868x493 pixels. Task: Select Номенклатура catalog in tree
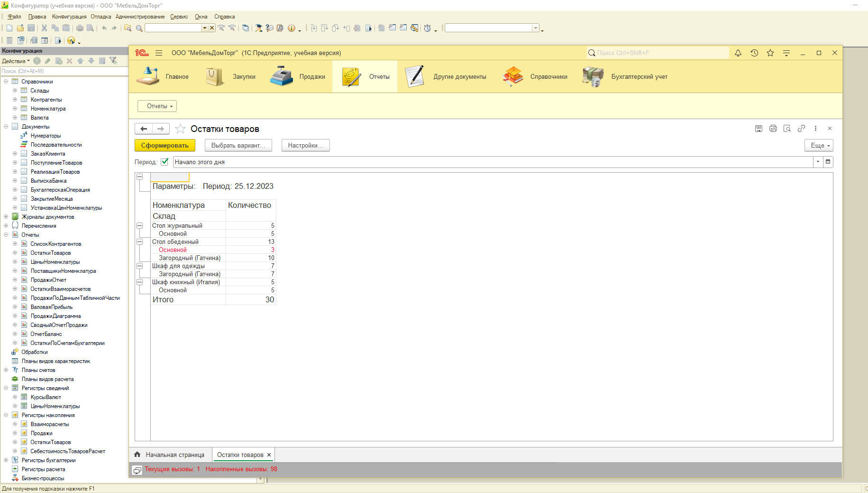pyautogui.click(x=48, y=109)
